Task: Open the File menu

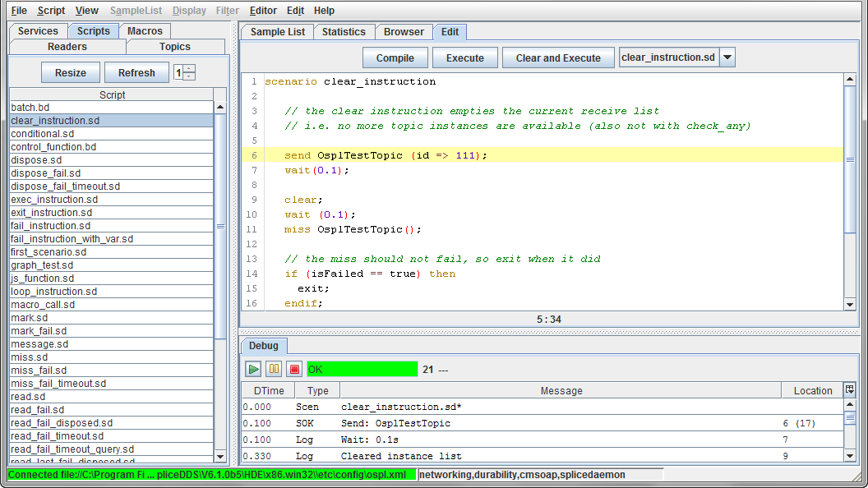Action: pyautogui.click(x=19, y=11)
